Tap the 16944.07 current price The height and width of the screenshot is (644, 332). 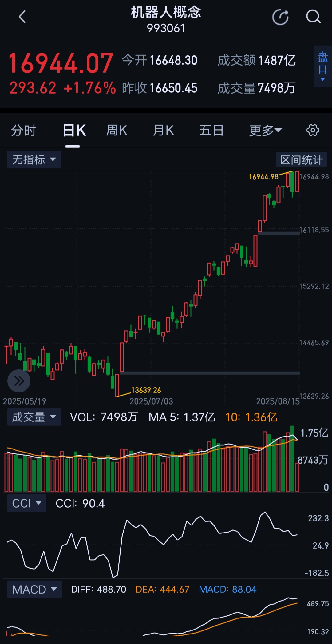tap(61, 63)
